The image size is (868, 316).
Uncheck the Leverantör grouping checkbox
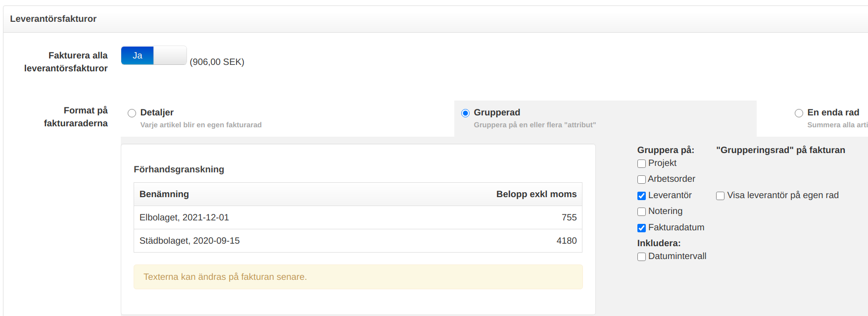[x=641, y=196]
